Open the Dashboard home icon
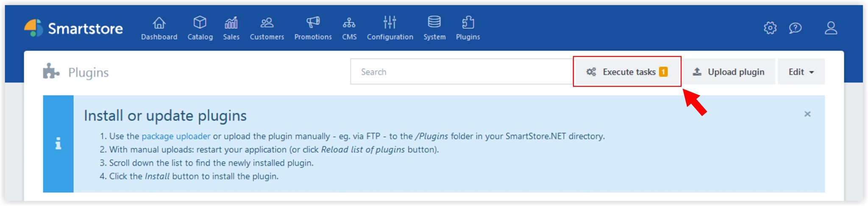The height and width of the screenshot is (206, 868). [159, 22]
